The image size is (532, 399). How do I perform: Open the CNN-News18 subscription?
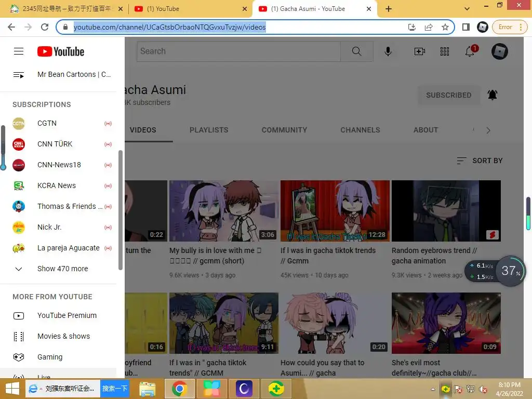58,165
